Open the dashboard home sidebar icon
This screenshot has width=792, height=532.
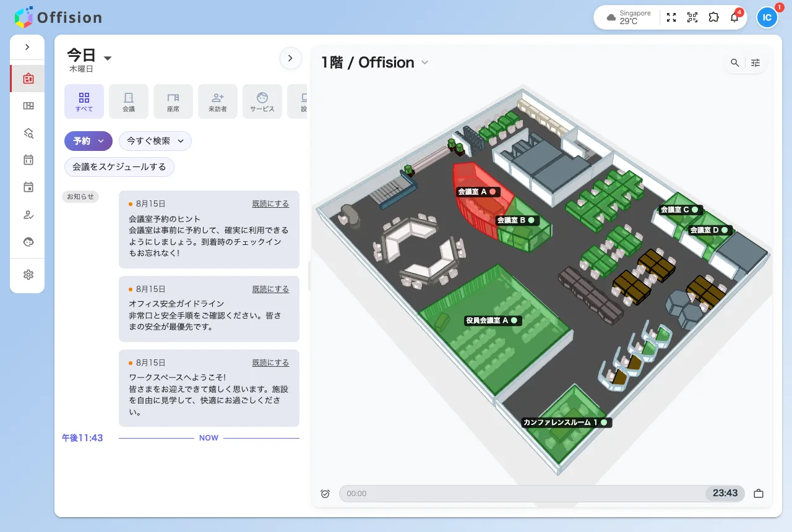point(28,79)
